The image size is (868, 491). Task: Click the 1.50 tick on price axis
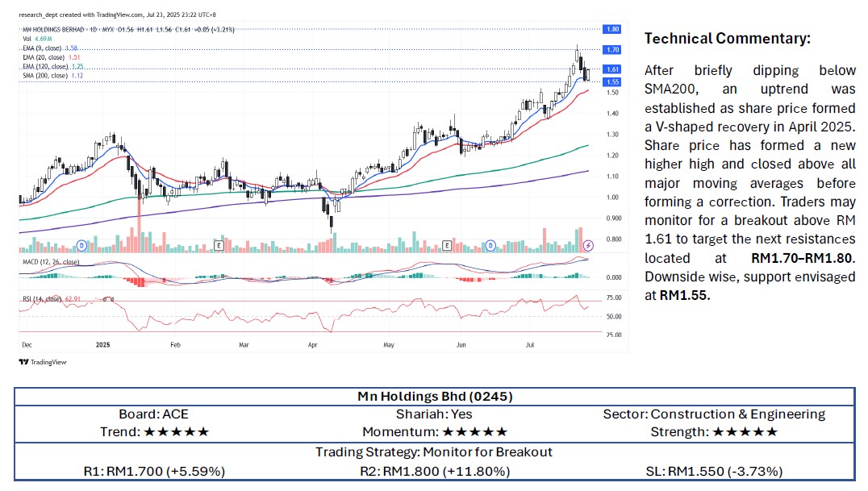612,93
